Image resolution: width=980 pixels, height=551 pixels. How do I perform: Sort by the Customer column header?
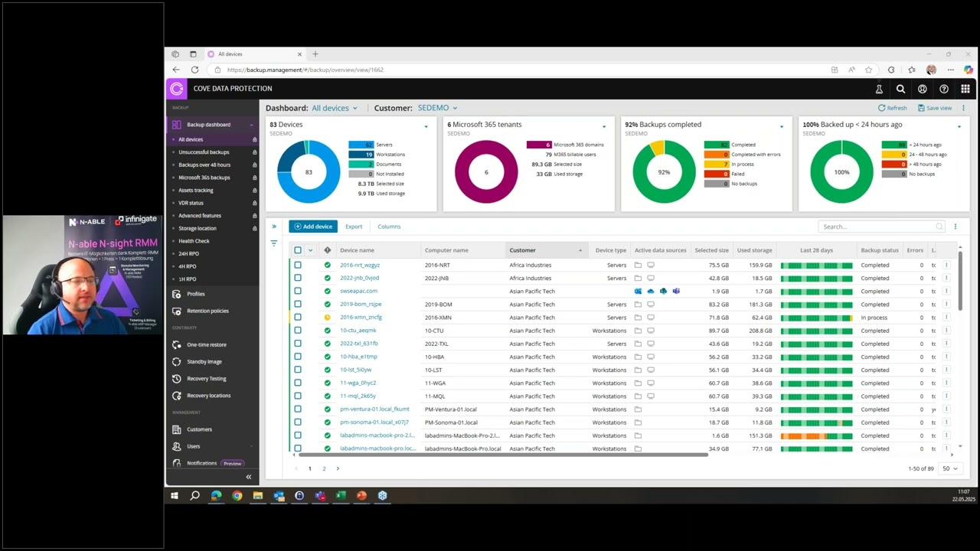click(546, 250)
